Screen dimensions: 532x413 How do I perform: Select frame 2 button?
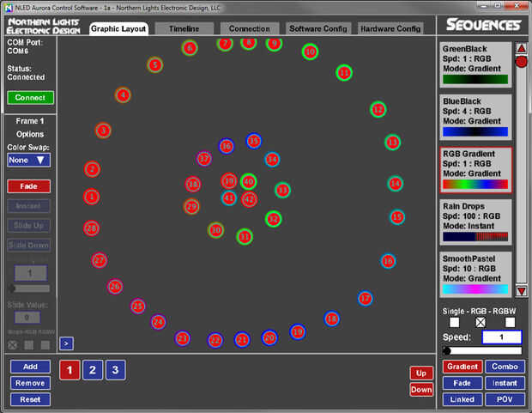tap(93, 370)
